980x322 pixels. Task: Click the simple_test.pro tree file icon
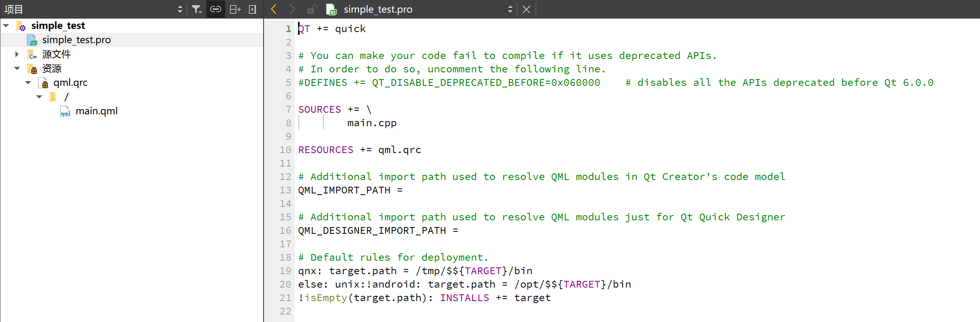[x=32, y=40]
